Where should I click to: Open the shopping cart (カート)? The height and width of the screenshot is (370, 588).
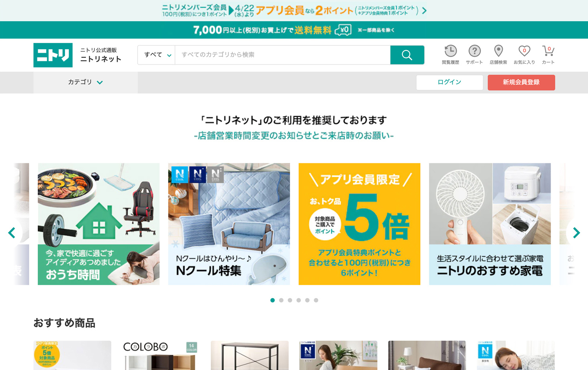tap(548, 55)
